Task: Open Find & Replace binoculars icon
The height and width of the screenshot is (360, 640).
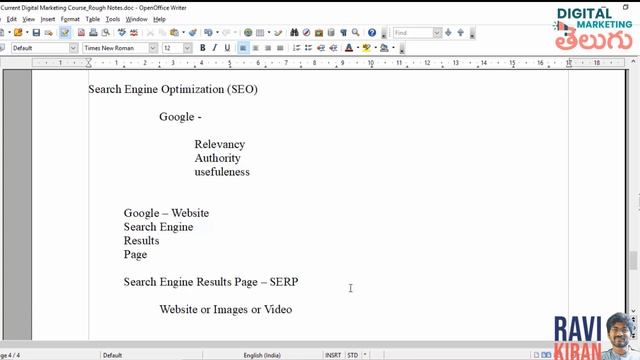Action: [x=294, y=33]
